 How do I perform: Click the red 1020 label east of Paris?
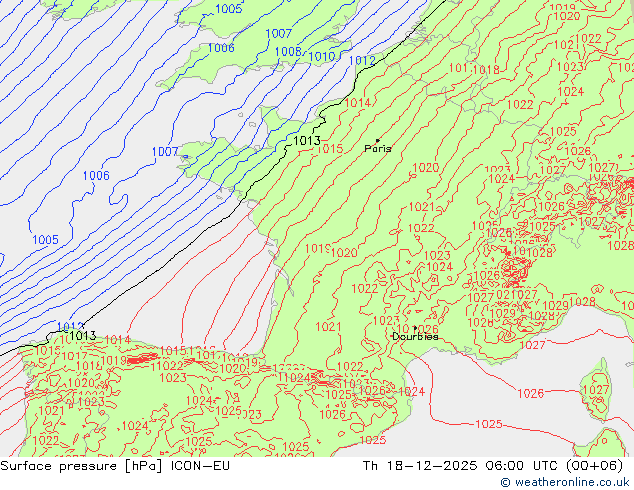pos(425,167)
